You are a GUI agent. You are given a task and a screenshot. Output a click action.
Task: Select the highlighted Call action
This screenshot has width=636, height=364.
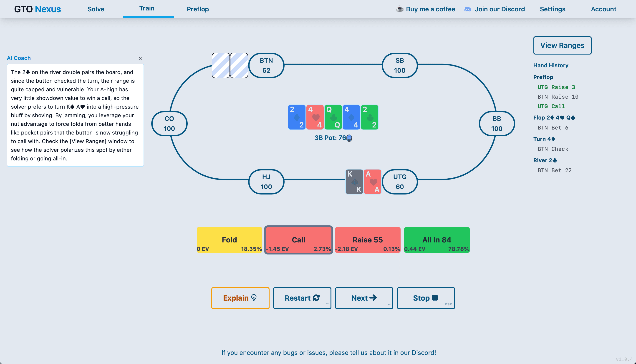(x=298, y=240)
